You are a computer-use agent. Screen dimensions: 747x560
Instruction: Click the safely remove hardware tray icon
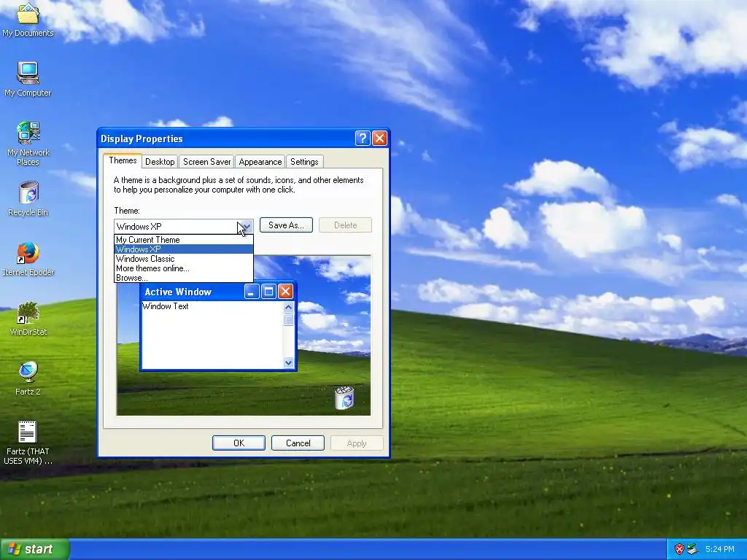[693, 549]
